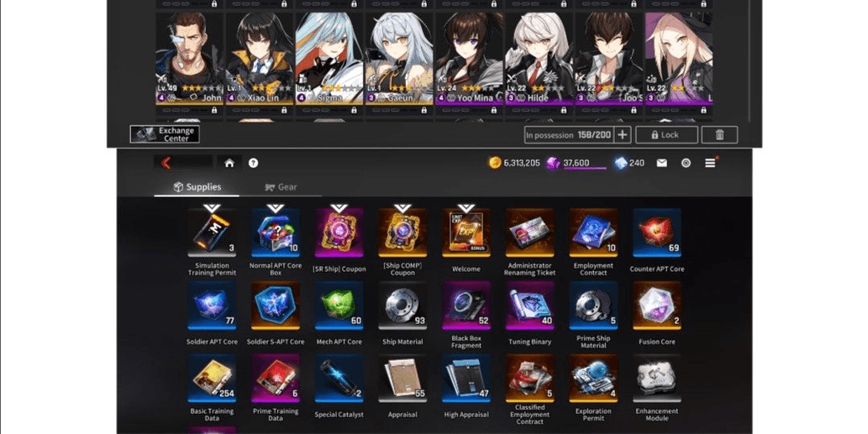Click the 240 blue quartz counter

(x=629, y=163)
